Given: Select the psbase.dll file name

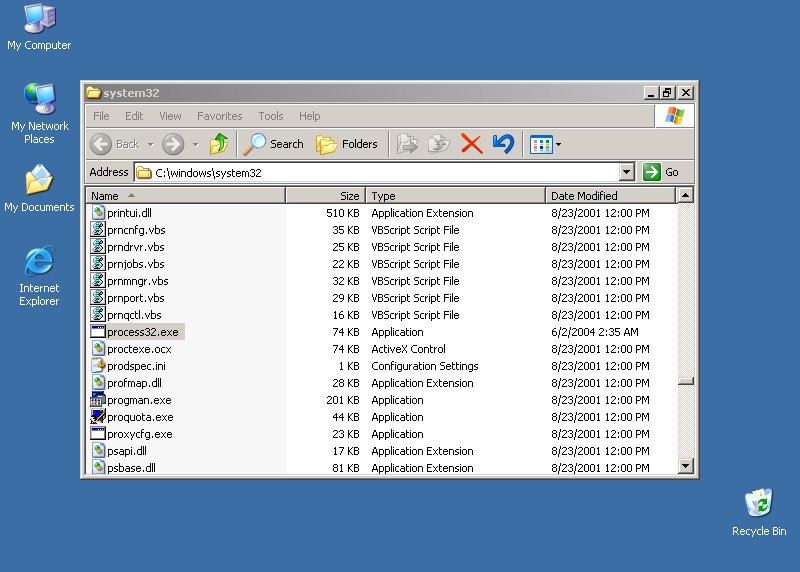Looking at the screenshot, I should click(132, 468).
